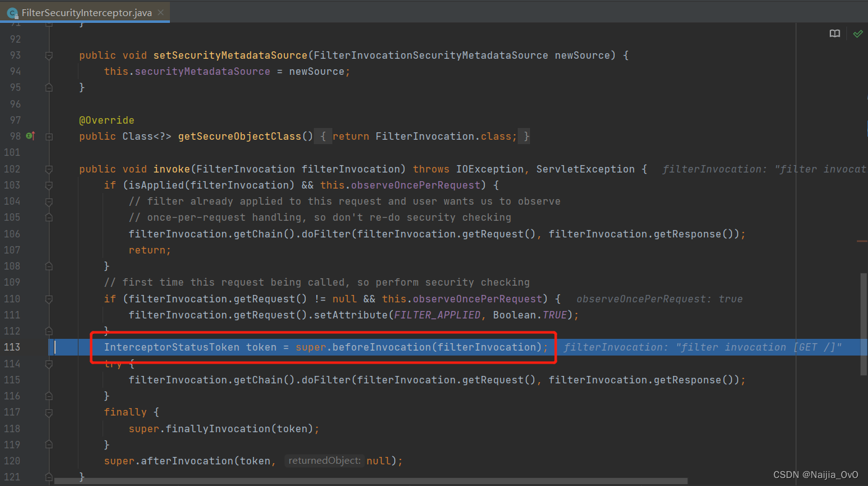Click 'this.securityMetadataSource' on line 94
The width and height of the screenshot is (868, 486).
click(187, 72)
